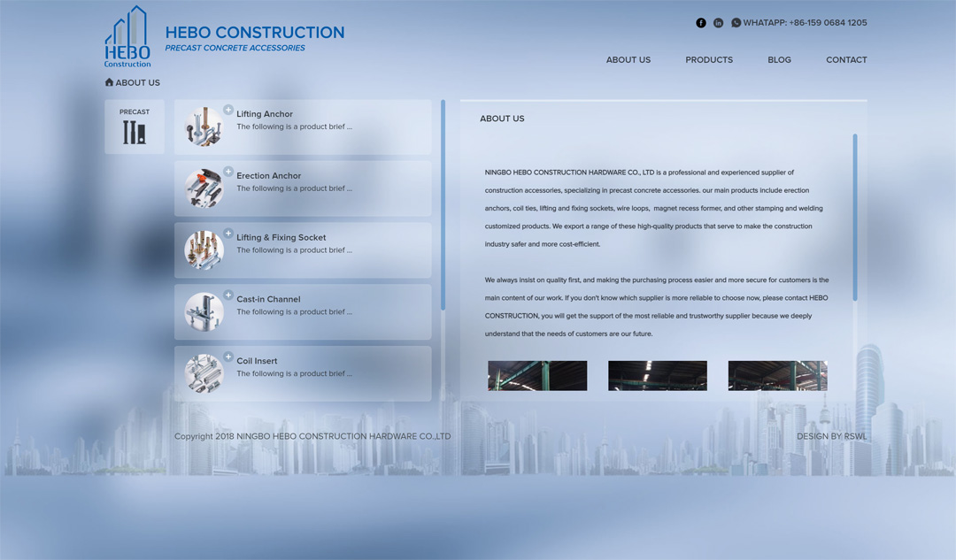Click the WhatsApp icon
This screenshot has width=956, height=560.
(x=736, y=23)
